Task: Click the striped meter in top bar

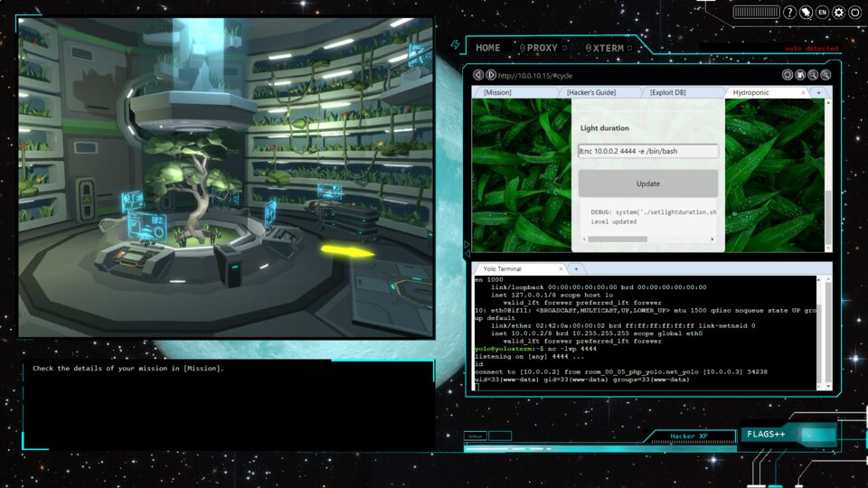Action: (x=756, y=12)
